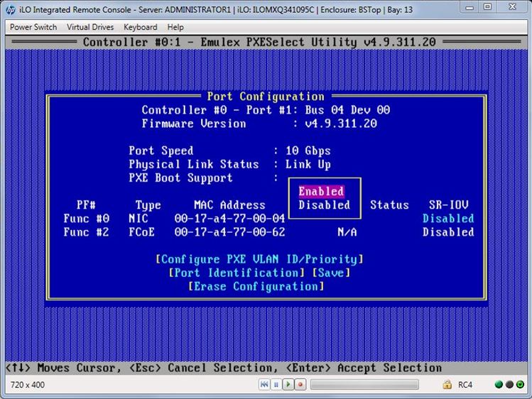Viewport: 532px width, 399px height.
Task: Click the skip-to-start playback button
Action: click(264, 385)
